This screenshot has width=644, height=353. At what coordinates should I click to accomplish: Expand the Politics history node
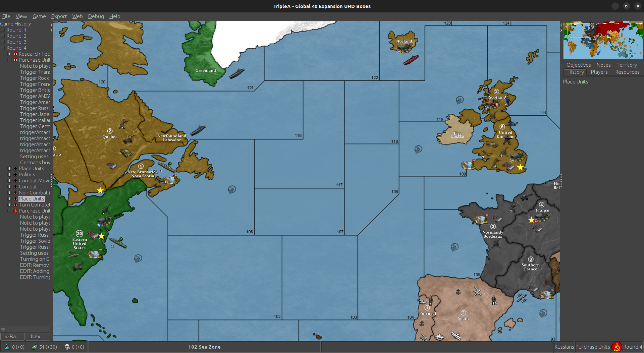pos(9,175)
